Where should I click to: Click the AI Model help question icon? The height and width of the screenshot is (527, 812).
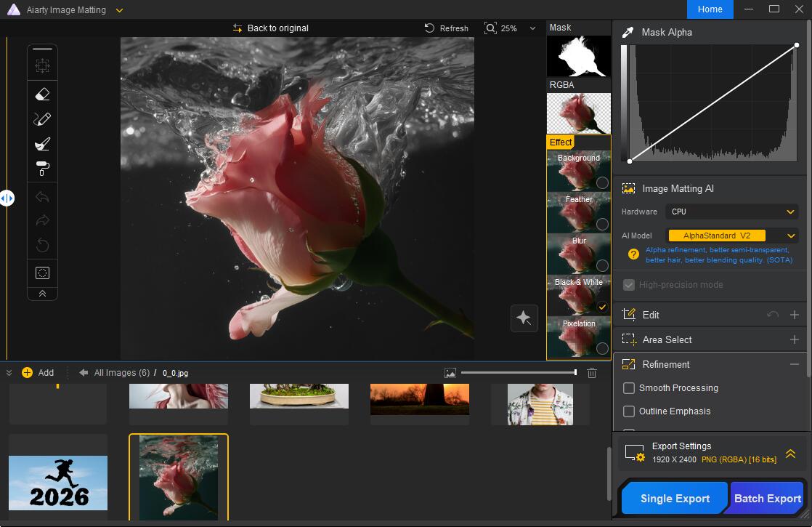click(633, 254)
